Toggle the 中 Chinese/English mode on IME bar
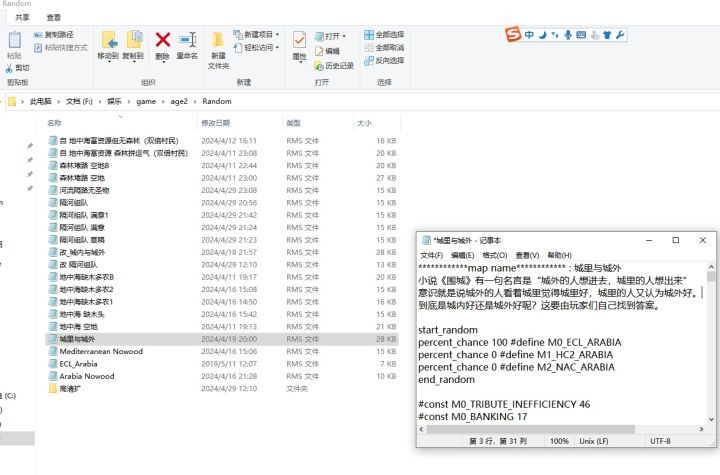 pos(529,35)
